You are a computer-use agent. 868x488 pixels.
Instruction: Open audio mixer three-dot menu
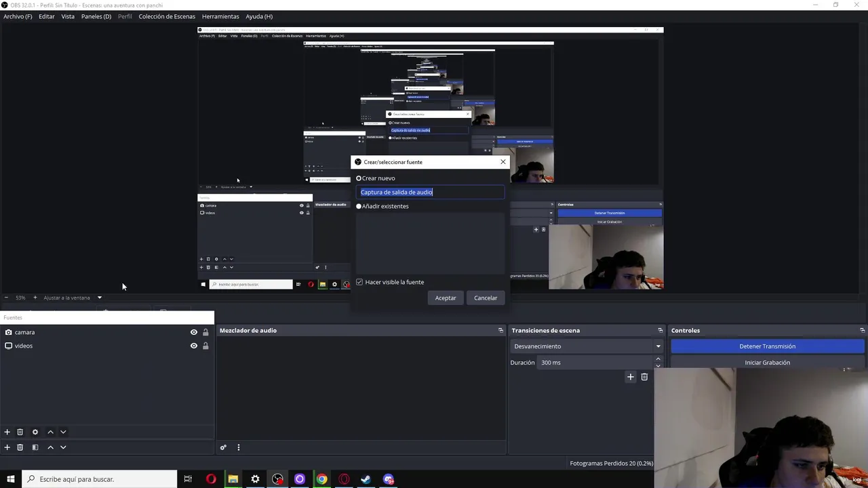click(x=239, y=447)
